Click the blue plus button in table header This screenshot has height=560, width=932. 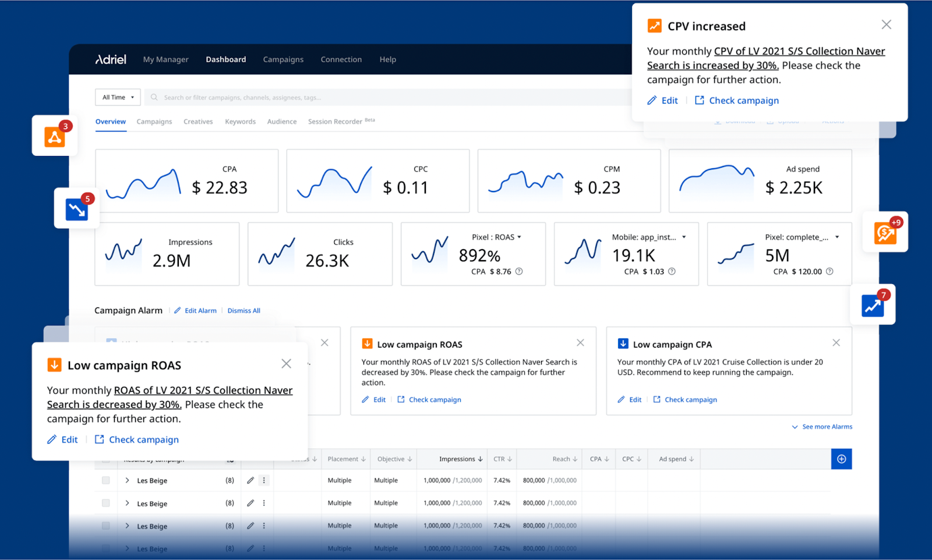[841, 459]
